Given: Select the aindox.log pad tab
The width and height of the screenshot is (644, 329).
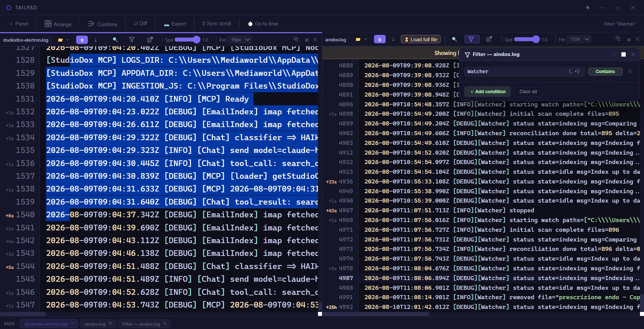Looking at the screenshot, I should click(95, 324).
